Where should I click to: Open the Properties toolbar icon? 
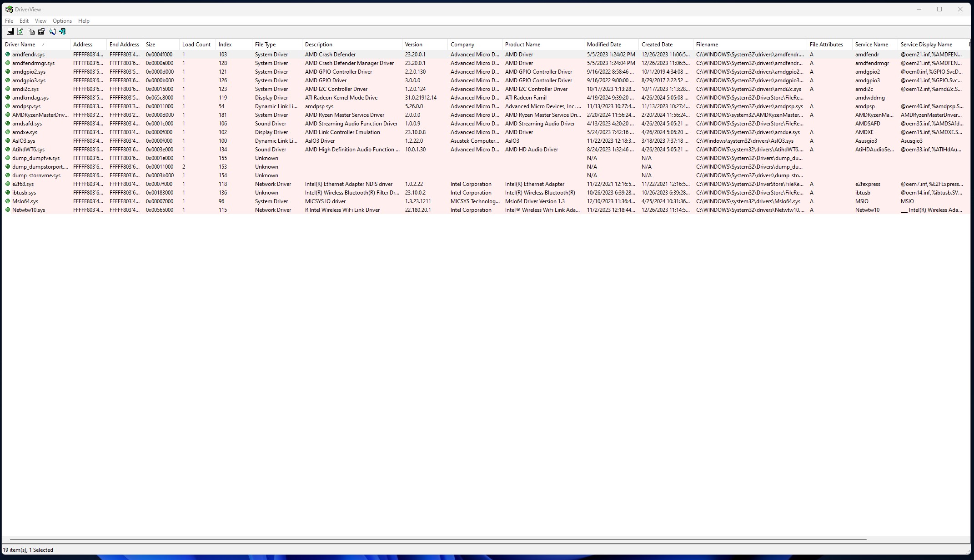[41, 31]
